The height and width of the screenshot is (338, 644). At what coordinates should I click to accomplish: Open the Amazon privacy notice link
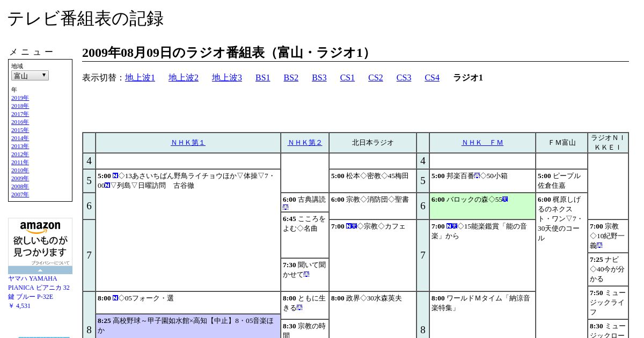pos(50,263)
